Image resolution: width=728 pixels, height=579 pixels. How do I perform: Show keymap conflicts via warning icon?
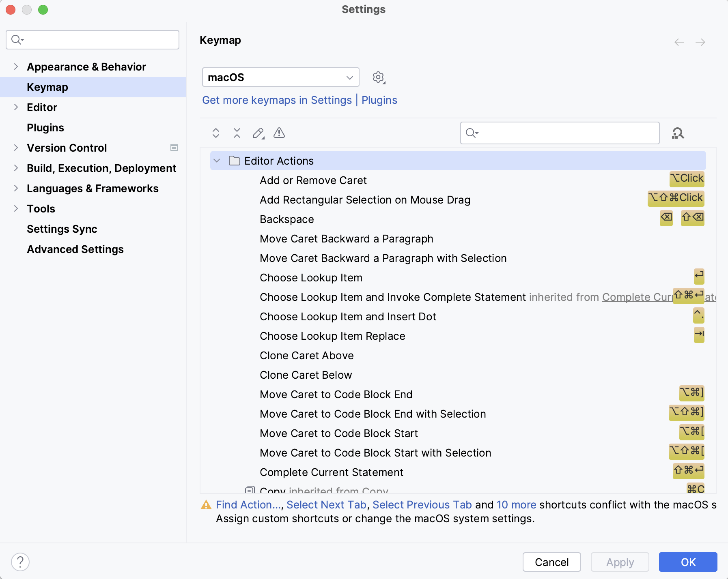click(279, 133)
